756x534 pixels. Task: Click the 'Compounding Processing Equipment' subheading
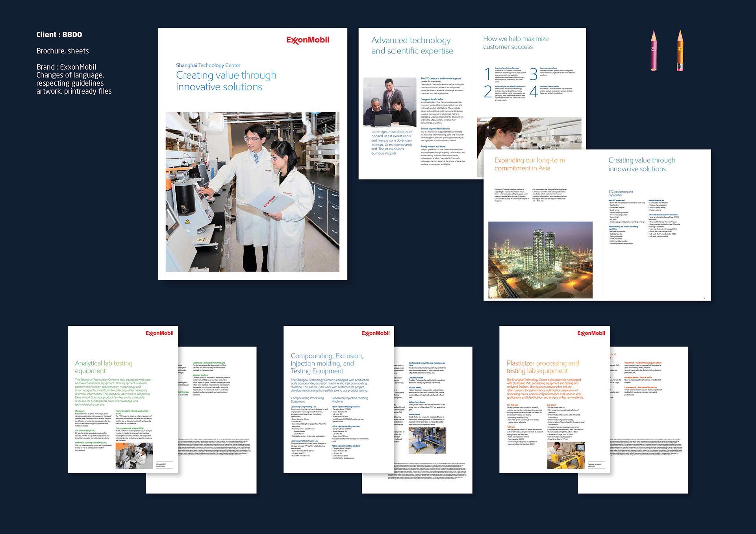pos(307,399)
